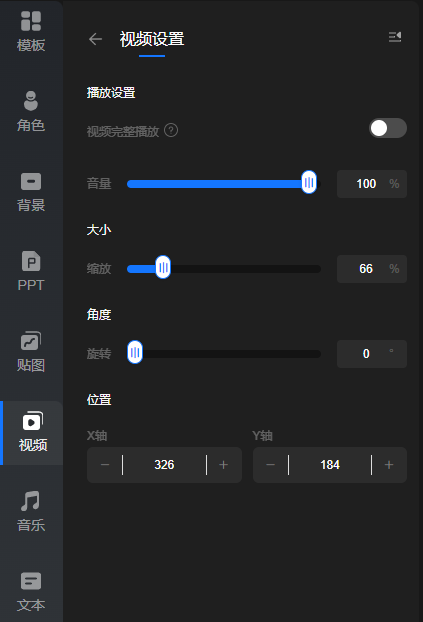Click the 音量 volume slider handle
Image resolution: width=423 pixels, height=622 pixels.
309,182
